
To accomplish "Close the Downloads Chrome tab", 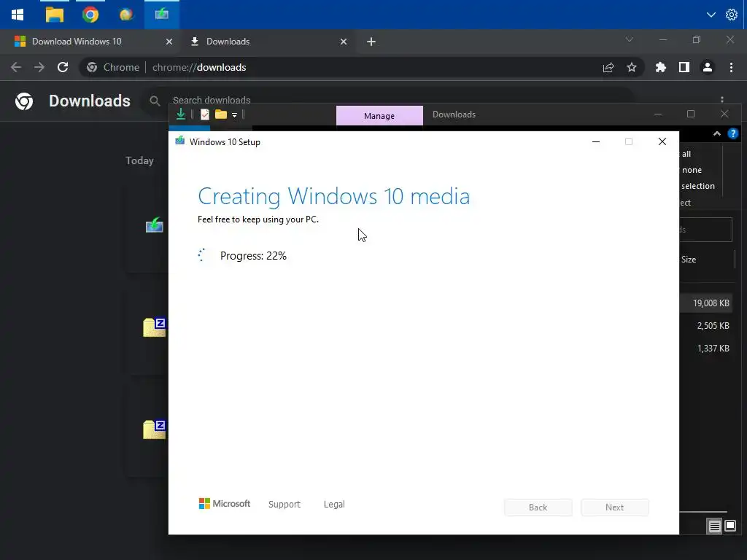I will (344, 42).
